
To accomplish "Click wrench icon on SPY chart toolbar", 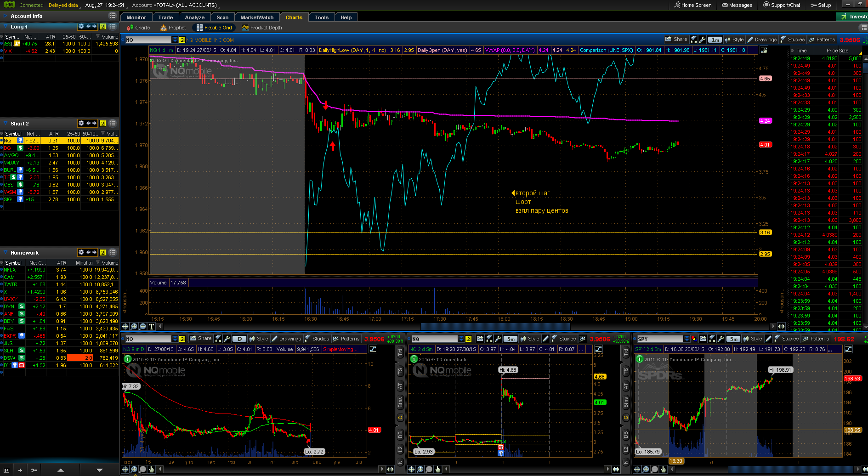I will 721,339.
